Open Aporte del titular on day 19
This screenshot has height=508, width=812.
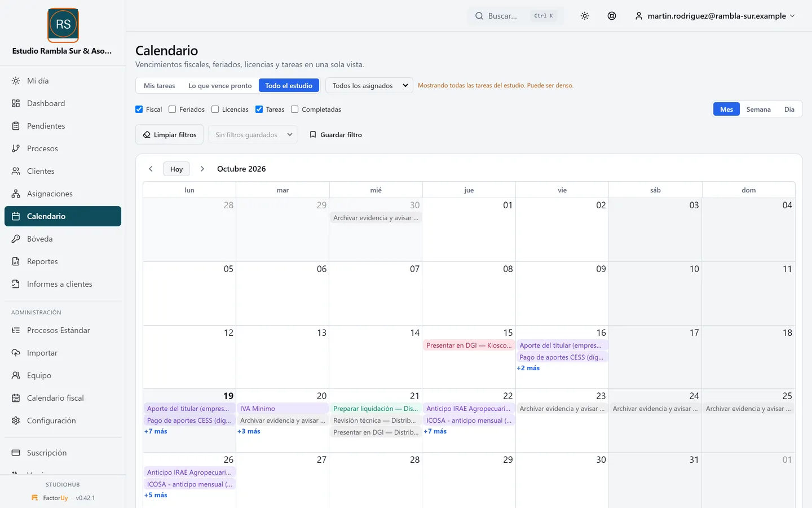click(x=189, y=409)
